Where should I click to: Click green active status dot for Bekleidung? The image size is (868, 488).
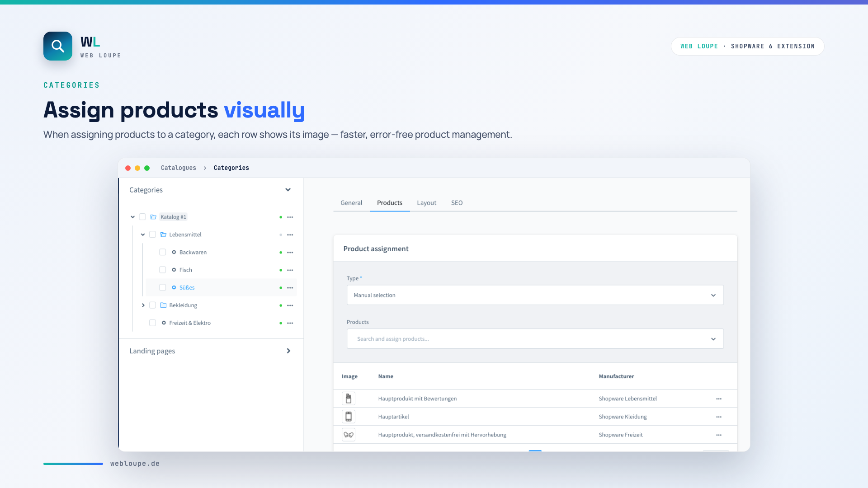[x=281, y=305]
